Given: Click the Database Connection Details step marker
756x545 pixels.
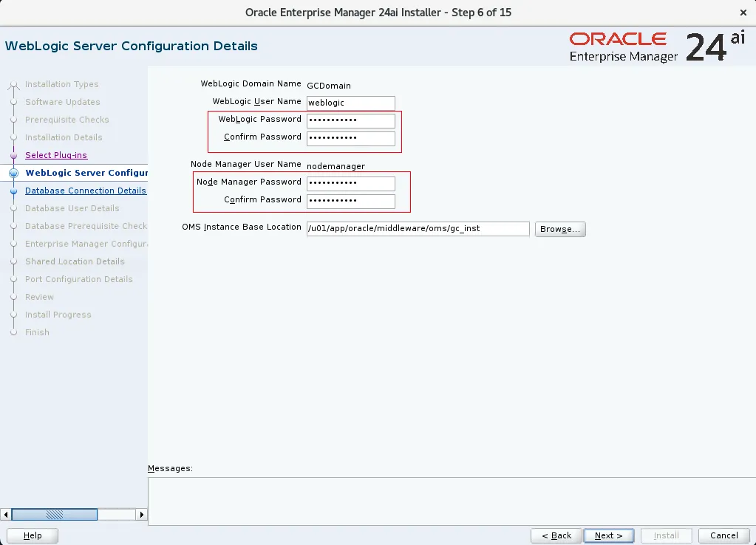Looking at the screenshot, I should pyautogui.click(x=13, y=191).
